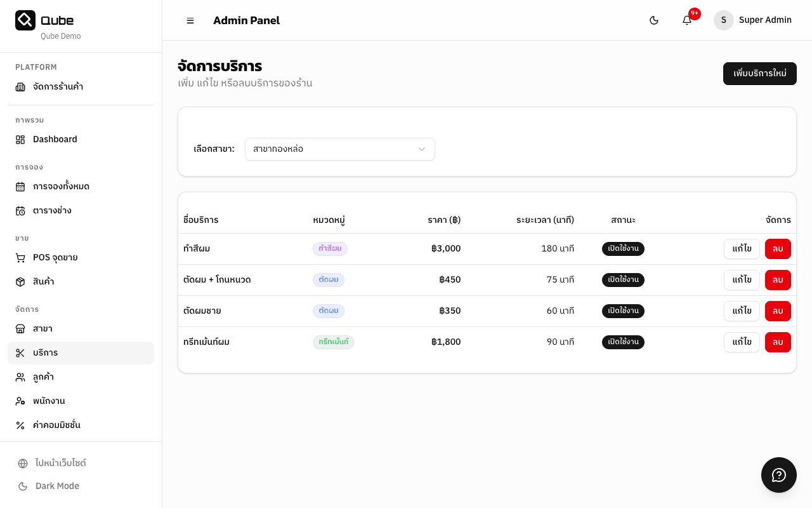Click the purple ทำสีผม category tag
Image resolution: width=812 pixels, height=508 pixels.
[330, 249]
